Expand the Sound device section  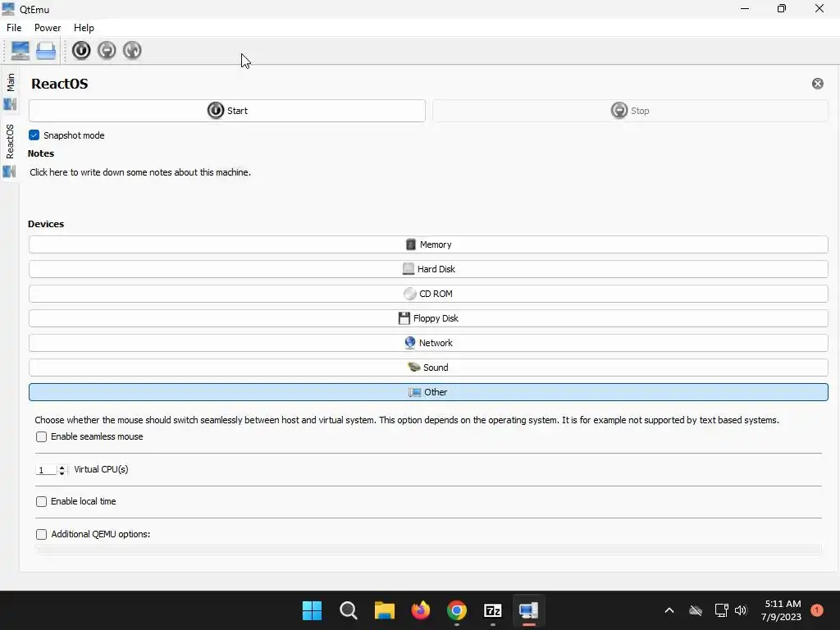pyautogui.click(x=428, y=367)
